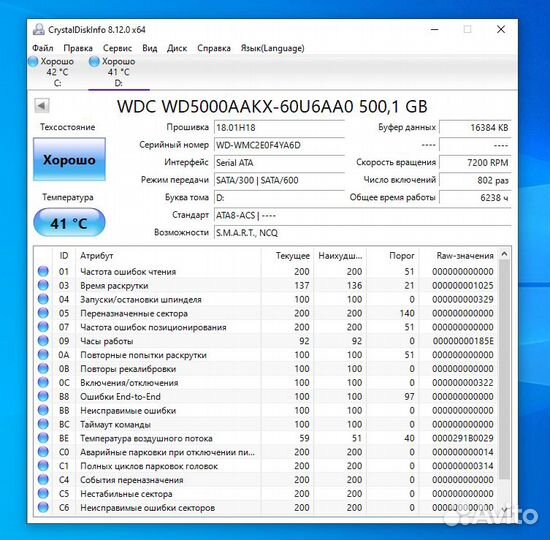The height and width of the screenshot is (540, 550).
Task: Click the ID column header
Action: 64,255
